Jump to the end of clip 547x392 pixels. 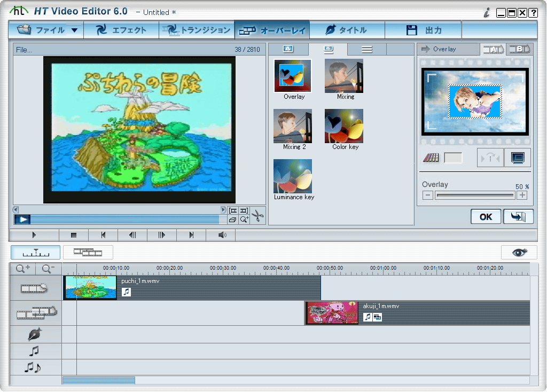tap(191, 235)
